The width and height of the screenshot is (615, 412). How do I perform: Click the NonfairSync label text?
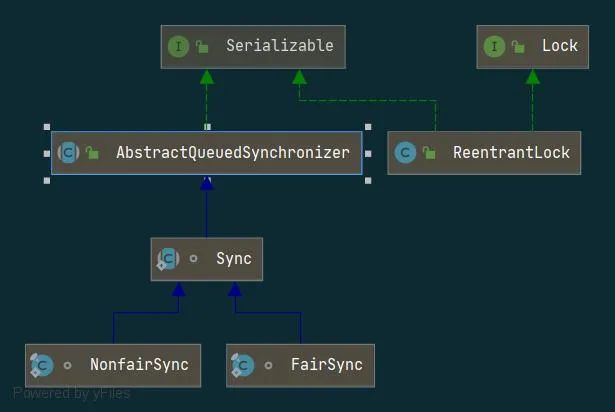(x=139, y=365)
